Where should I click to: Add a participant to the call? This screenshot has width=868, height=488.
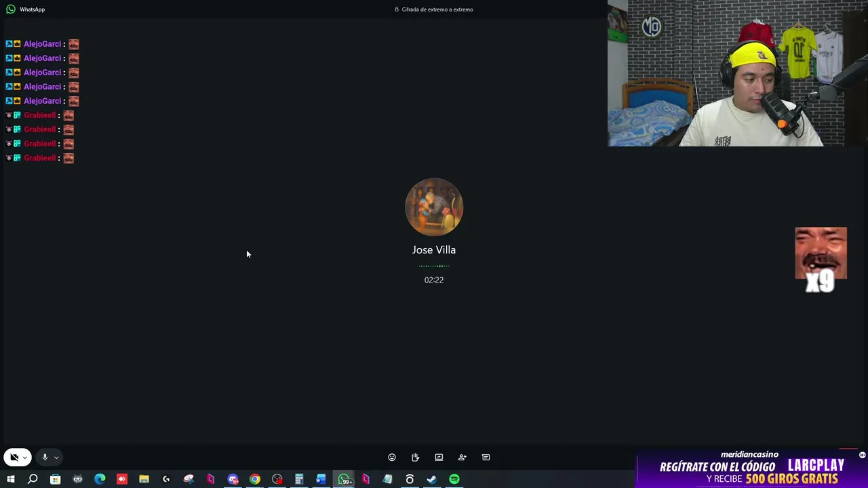click(x=462, y=457)
